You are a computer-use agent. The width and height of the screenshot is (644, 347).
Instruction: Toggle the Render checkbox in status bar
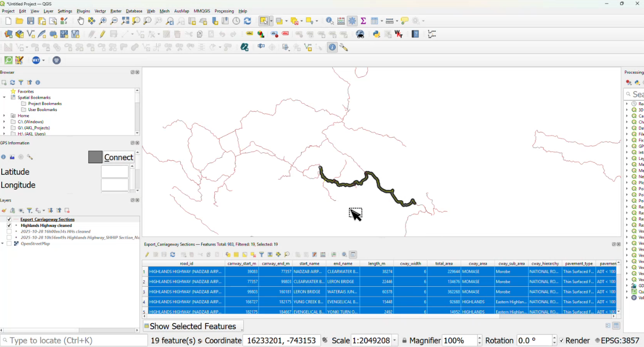[x=561, y=341]
